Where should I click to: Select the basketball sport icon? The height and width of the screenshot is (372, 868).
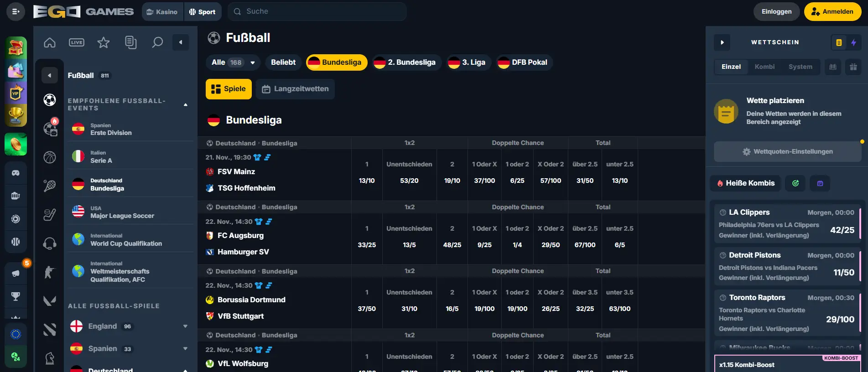[x=50, y=157]
